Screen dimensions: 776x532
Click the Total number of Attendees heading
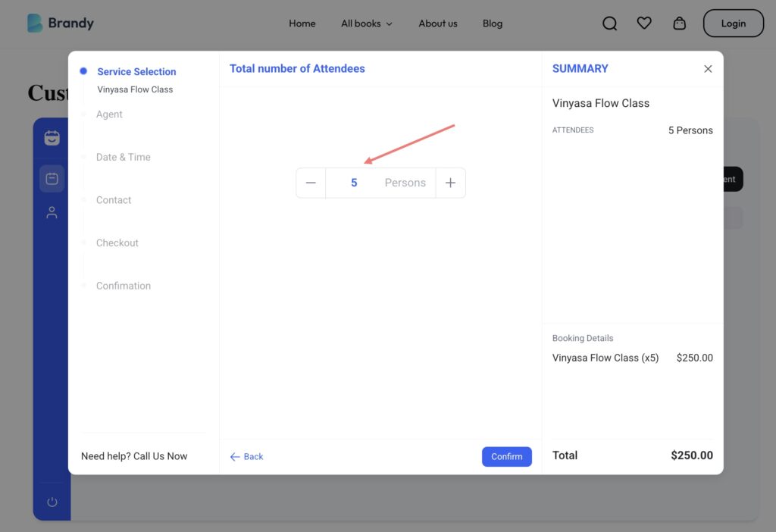297,69
